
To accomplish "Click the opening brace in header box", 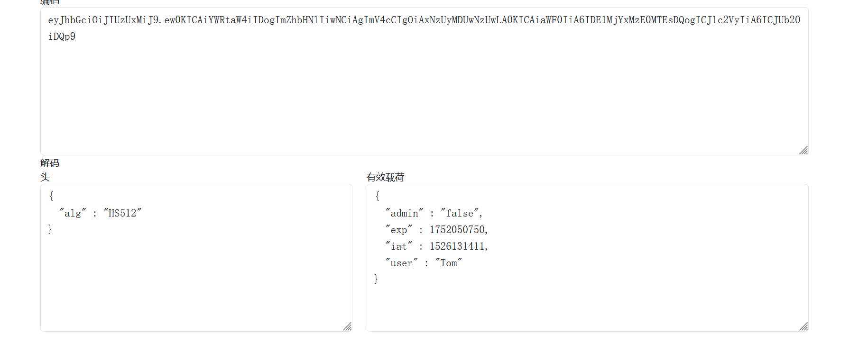I will [x=51, y=196].
